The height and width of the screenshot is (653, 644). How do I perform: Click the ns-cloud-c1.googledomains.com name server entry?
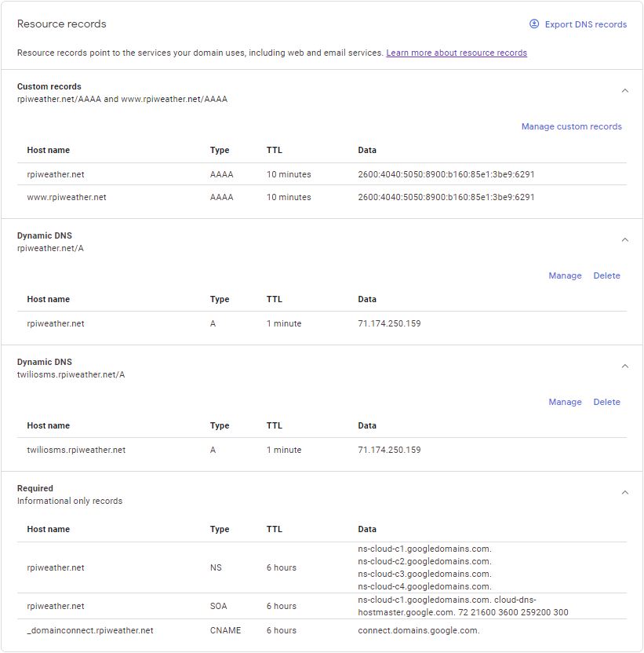424,549
